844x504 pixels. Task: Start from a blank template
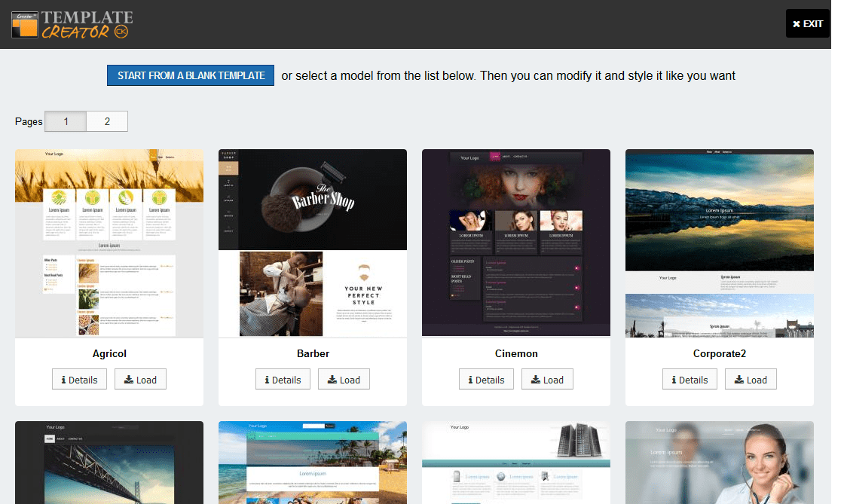[x=191, y=75]
